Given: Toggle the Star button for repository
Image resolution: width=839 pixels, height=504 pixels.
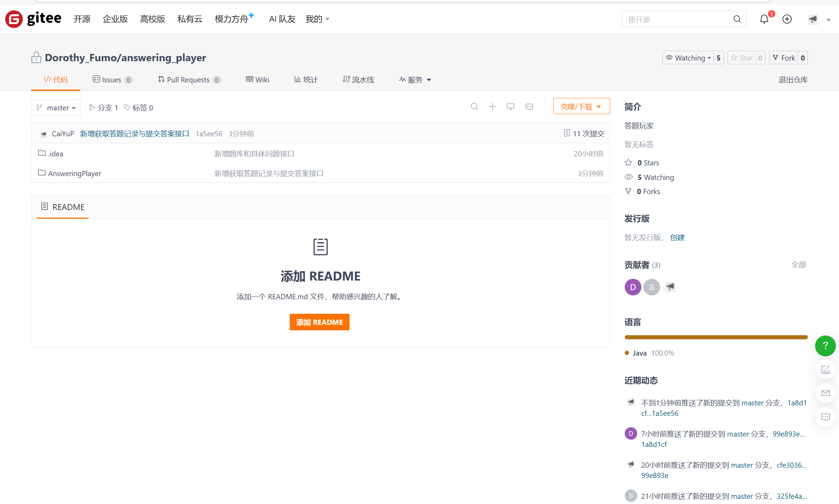Looking at the screenshot, I should (742, 58).
